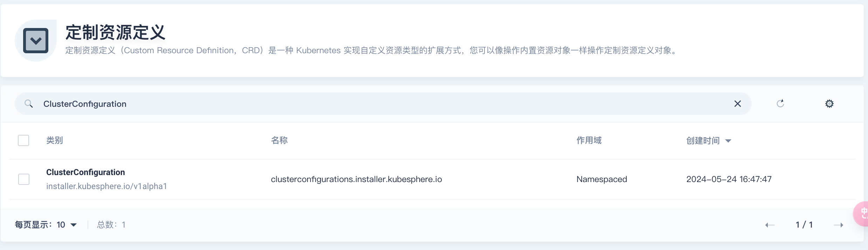Go to the previous page arrow
This screenshot has width=868, height=250.
(x=770, y=225)
